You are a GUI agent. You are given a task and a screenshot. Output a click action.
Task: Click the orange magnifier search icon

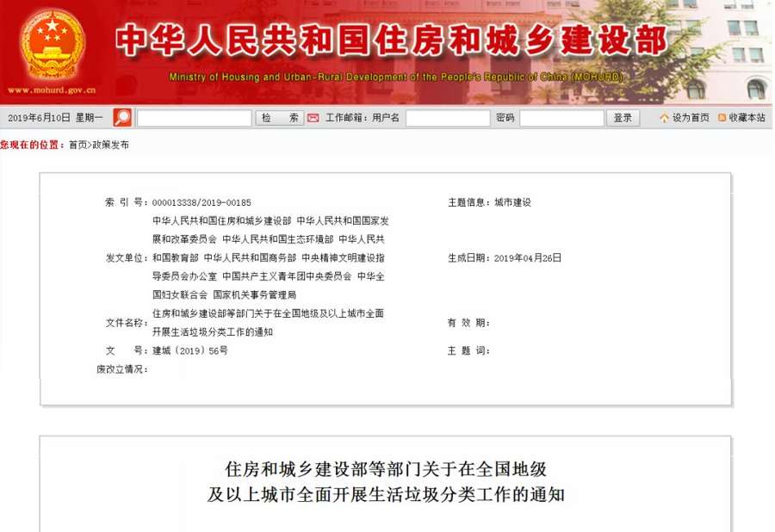click(x=122, y=118)
